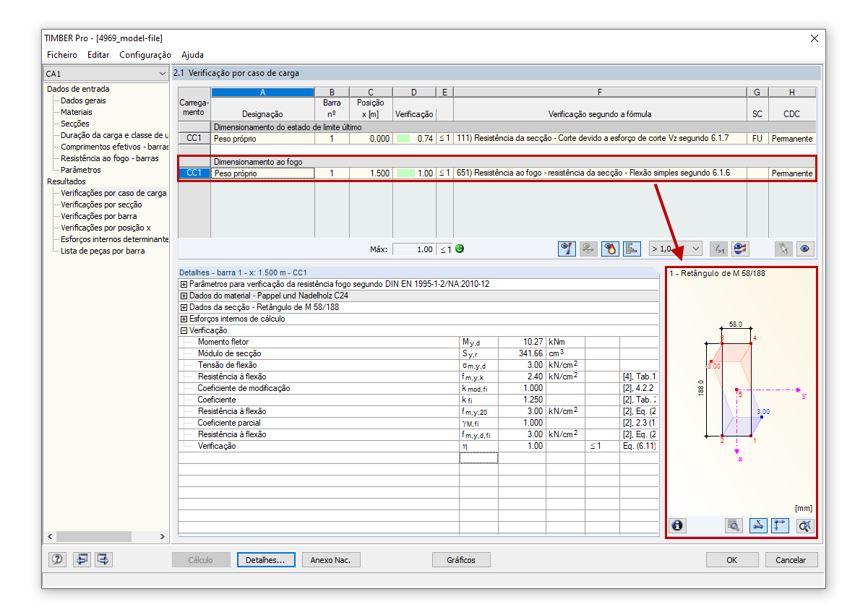Toggle the dimensions display icon

coord(757,525)
